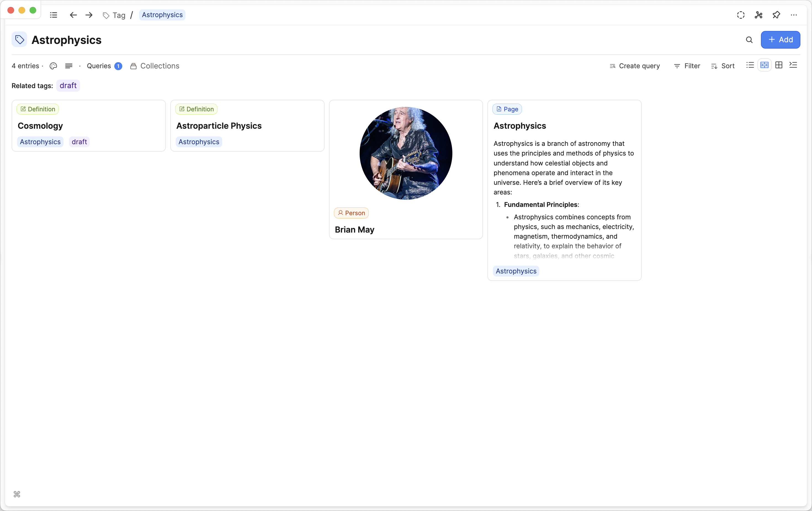812x511 pixels.
Task: Click the Definition badge on Cosmology card
Action: [38, 109]
